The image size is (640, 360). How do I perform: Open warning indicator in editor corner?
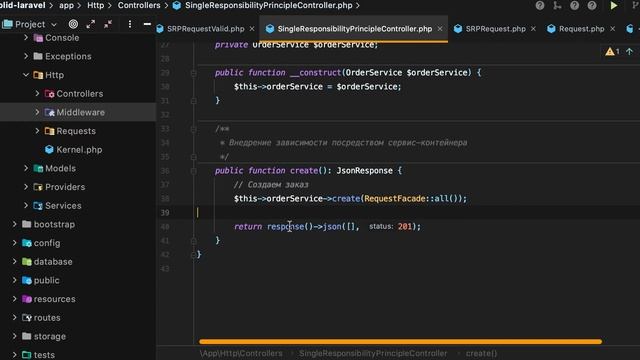pyautogui.click(x=612, y=51)
